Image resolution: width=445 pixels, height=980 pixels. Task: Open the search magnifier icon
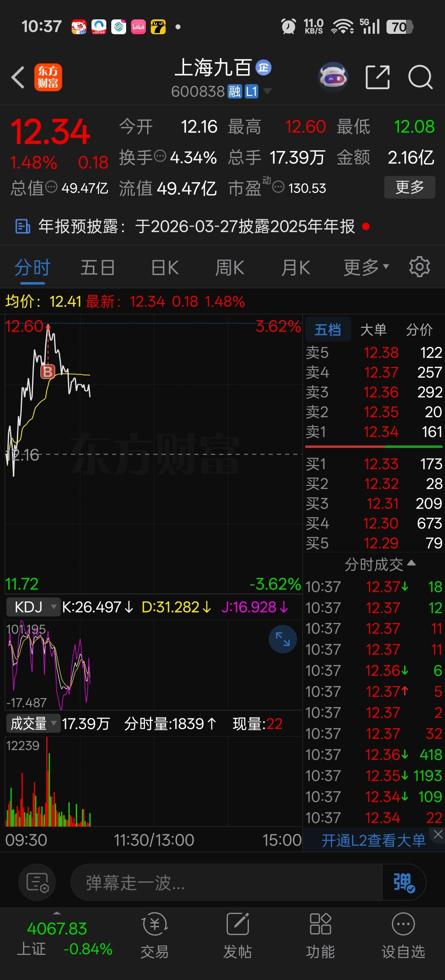pos(420,77)
